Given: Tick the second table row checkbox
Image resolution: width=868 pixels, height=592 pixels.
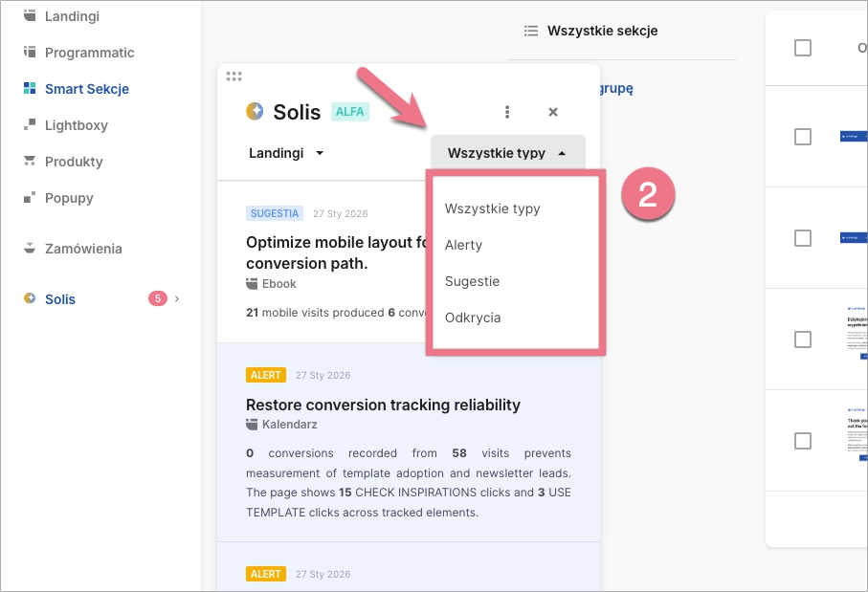Looking at the screenshot, I should 803,238.
